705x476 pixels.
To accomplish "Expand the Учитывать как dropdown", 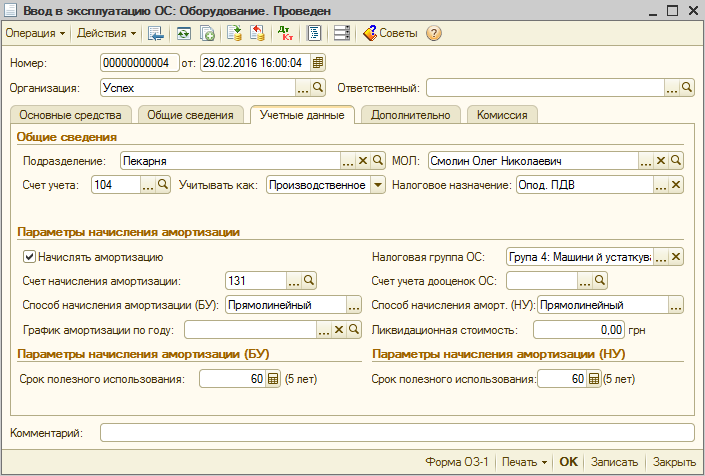I will pyautogui.click(x=378, y=185).
